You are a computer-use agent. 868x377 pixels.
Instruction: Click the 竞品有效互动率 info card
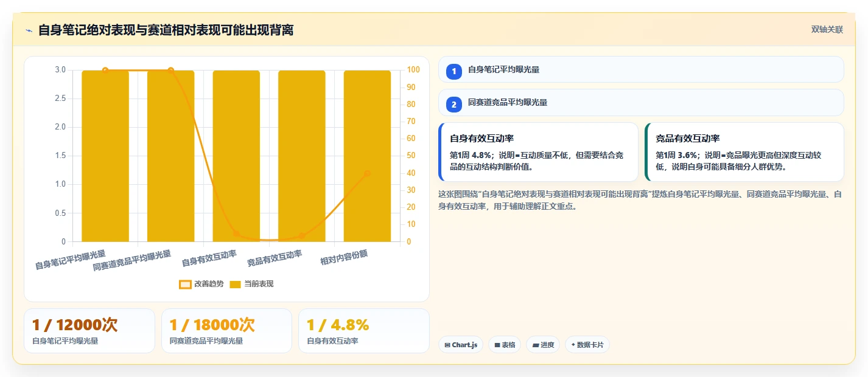744,152
